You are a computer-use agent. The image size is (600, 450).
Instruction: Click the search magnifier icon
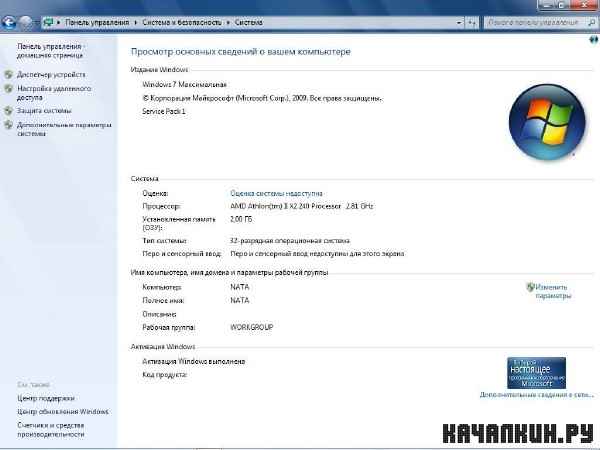point(592,23)
